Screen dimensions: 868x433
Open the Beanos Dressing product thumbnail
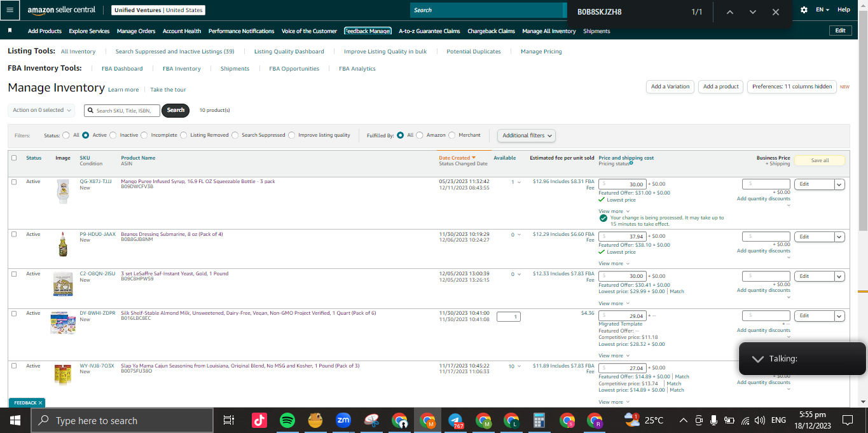tap(62, 244)
